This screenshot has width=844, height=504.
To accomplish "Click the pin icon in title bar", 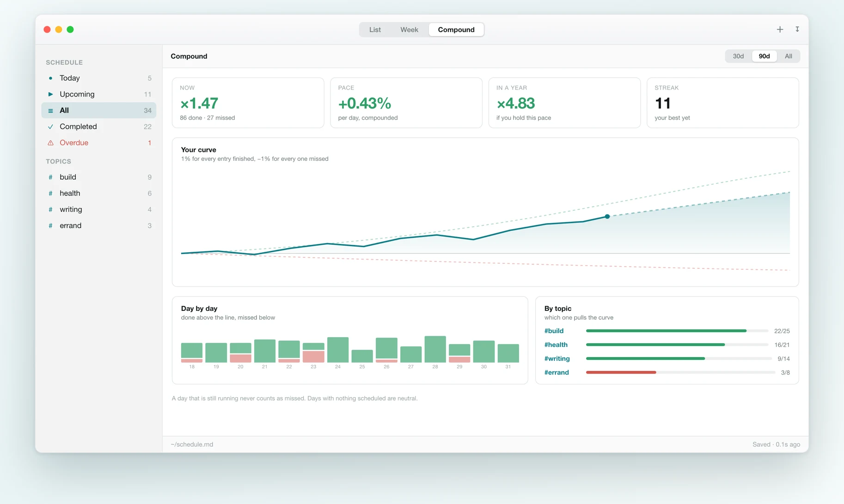I will pyautogui.click(x=797, y=29).
